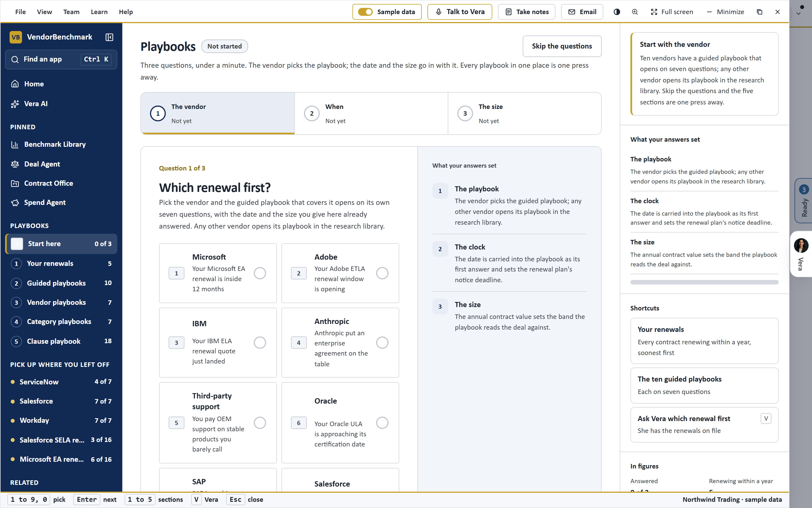Open The ten guided playbooks shortcut

pyautogui.click(x=704, y=385)
